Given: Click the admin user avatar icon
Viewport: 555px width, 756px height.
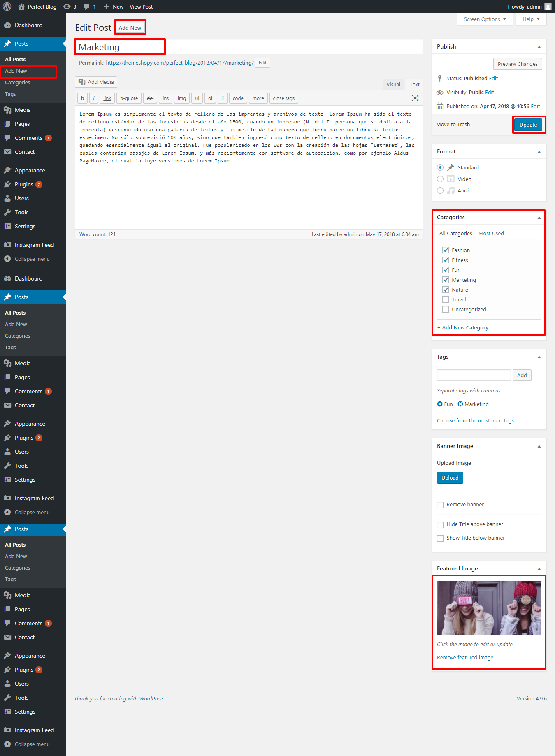Looking at the screenshot, I should coord(548,7).
